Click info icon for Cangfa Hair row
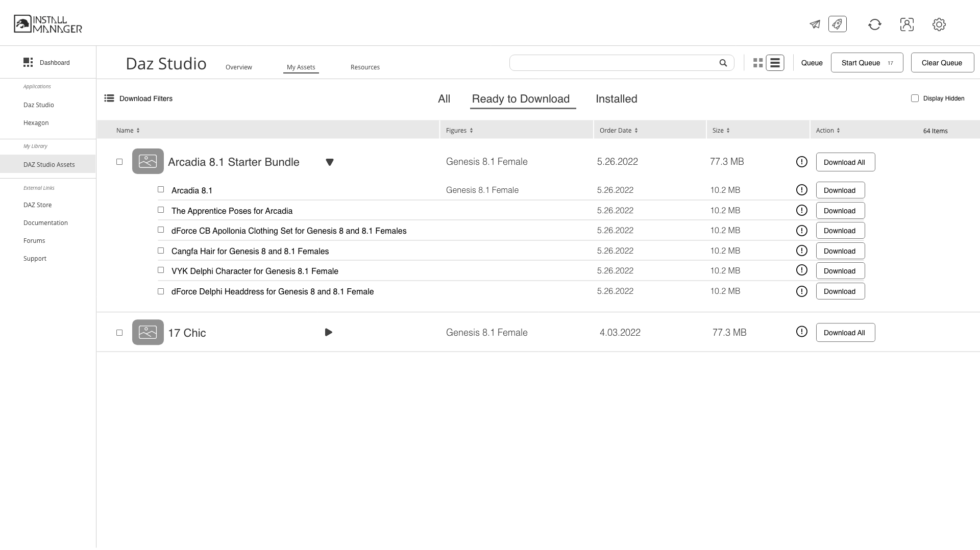The image size is (980, 550). (x=802, y=251)
